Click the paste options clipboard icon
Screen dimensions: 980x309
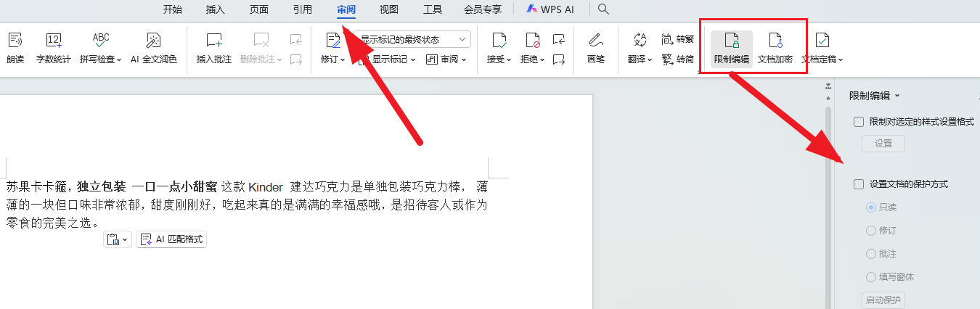(113, 239)
